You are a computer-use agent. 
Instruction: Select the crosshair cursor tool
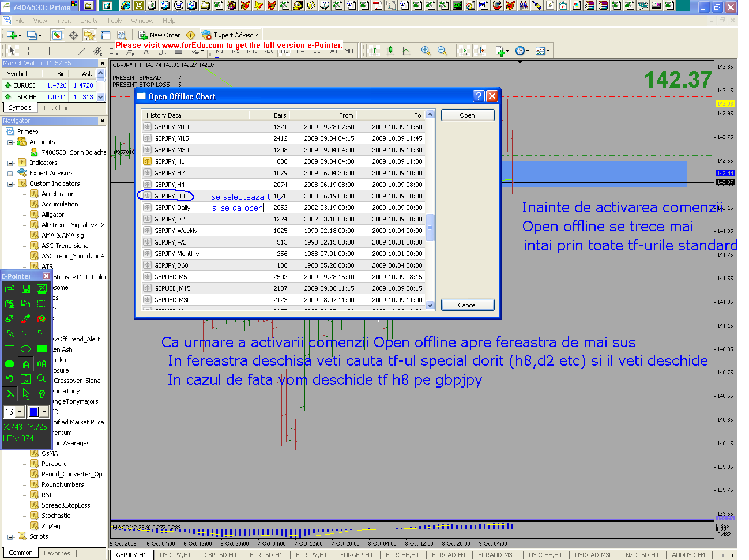[28, 51]
